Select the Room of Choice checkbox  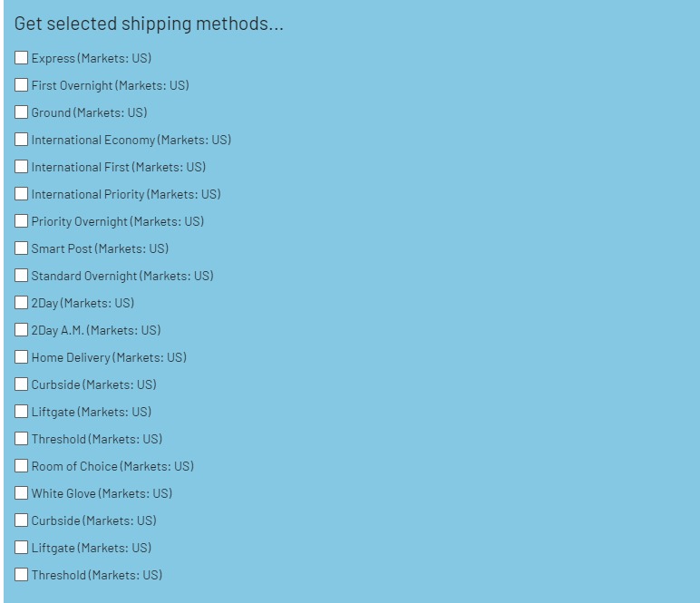(x=21, y=466)
